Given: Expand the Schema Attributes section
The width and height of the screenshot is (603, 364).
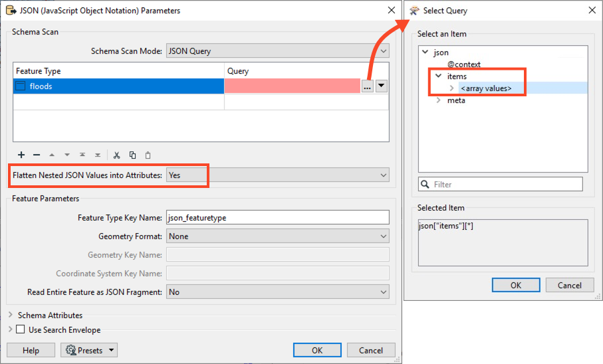Looking at the screenshot, I should pos(11,315).
